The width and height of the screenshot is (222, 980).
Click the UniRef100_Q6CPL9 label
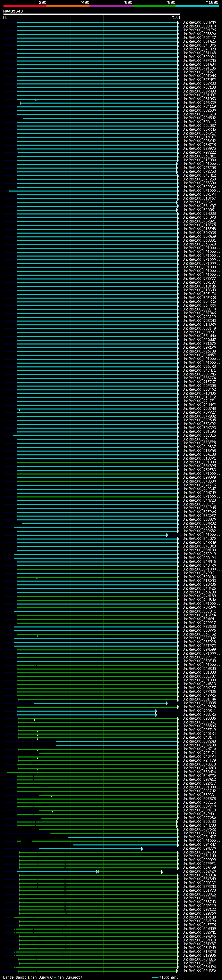click(199, 554)
